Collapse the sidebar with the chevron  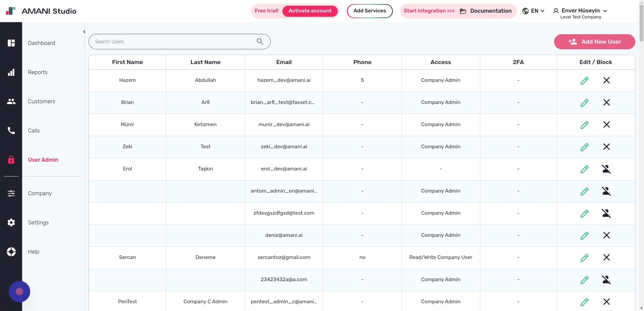click(84, 32)
